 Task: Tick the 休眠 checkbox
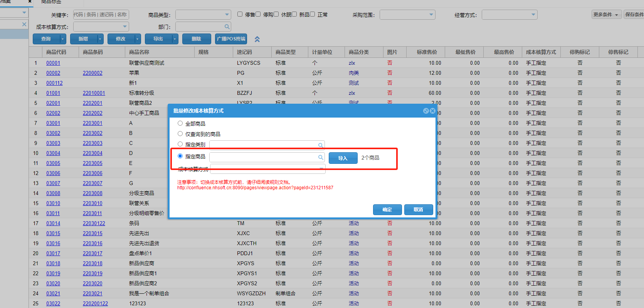point(276,14)
